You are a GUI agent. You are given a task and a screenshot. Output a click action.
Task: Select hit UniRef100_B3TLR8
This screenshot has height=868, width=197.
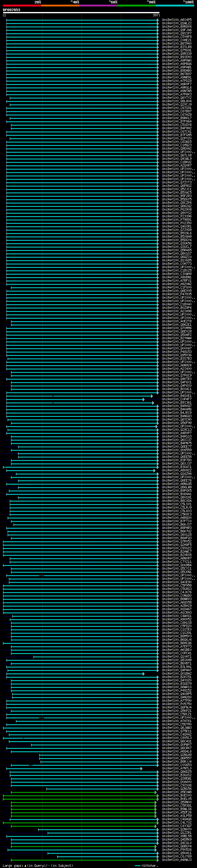[x=177, y=47]
